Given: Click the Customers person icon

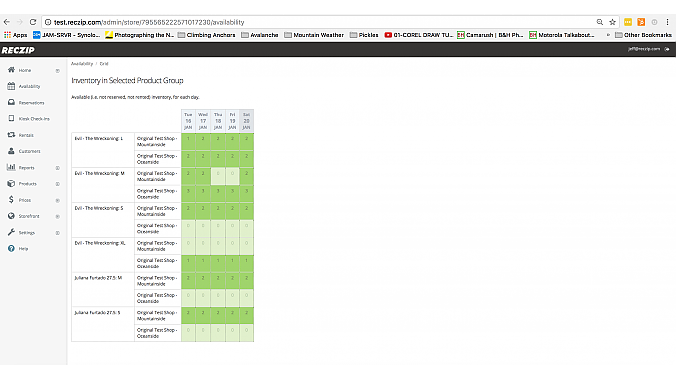Looking at the screenshot, I should (x=11, y=151).
